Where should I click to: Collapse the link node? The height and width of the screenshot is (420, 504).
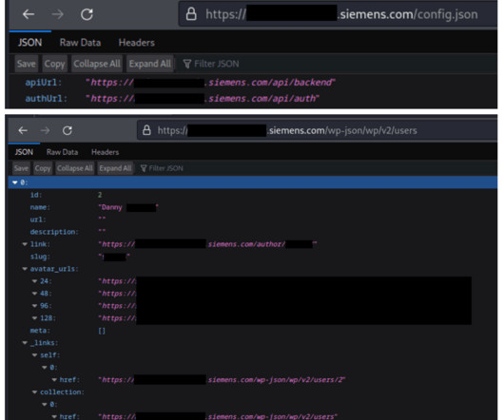[25, 244]
